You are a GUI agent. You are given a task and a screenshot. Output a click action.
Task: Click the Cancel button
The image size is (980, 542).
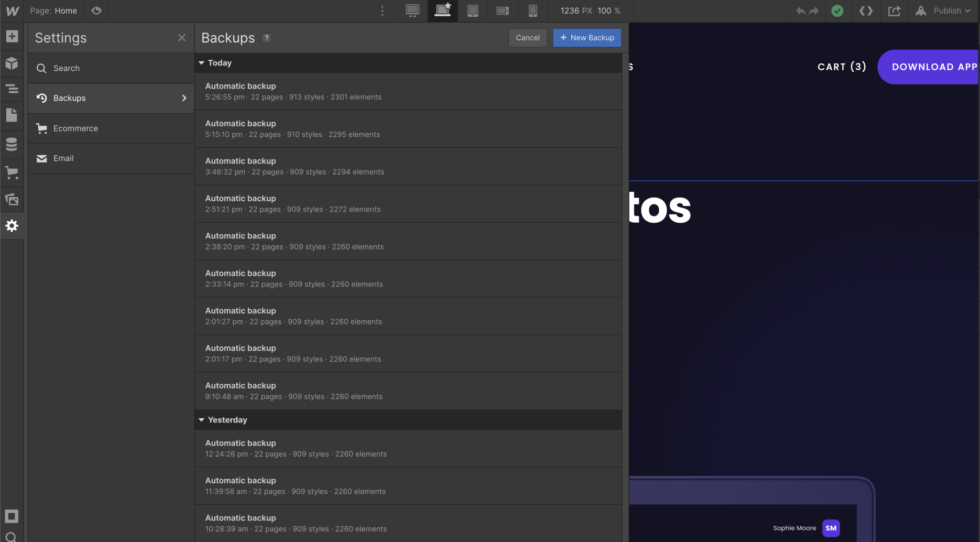527,37
